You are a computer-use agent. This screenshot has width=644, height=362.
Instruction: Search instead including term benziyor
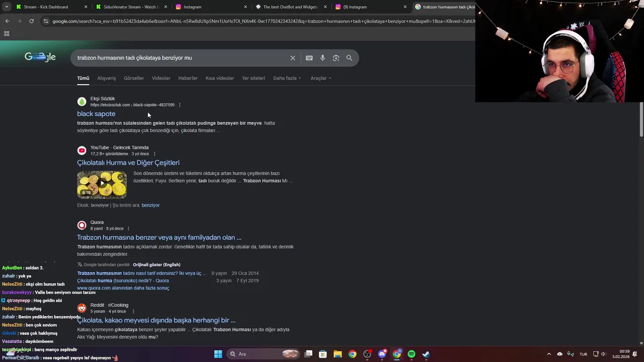150,205
